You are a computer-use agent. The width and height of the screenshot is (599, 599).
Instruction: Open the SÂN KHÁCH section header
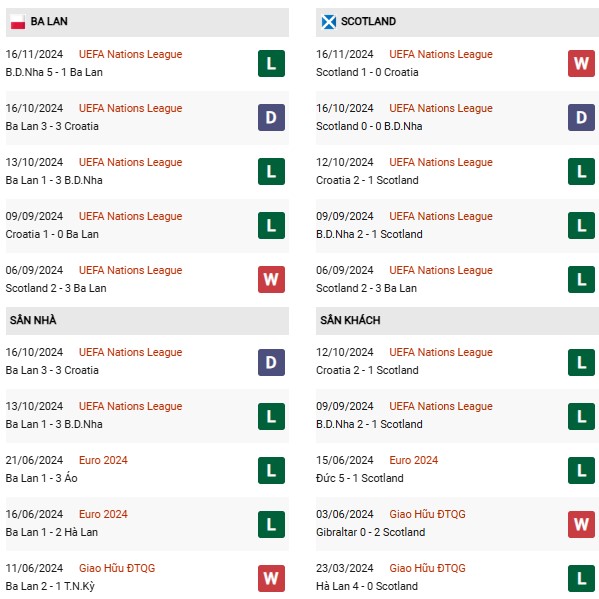(x=457, y=321)
